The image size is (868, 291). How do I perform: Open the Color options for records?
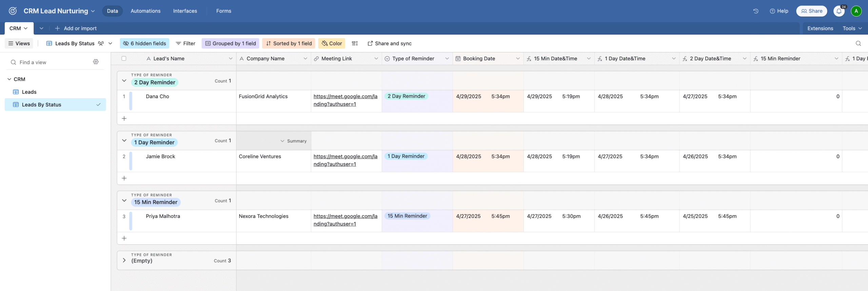332,43
